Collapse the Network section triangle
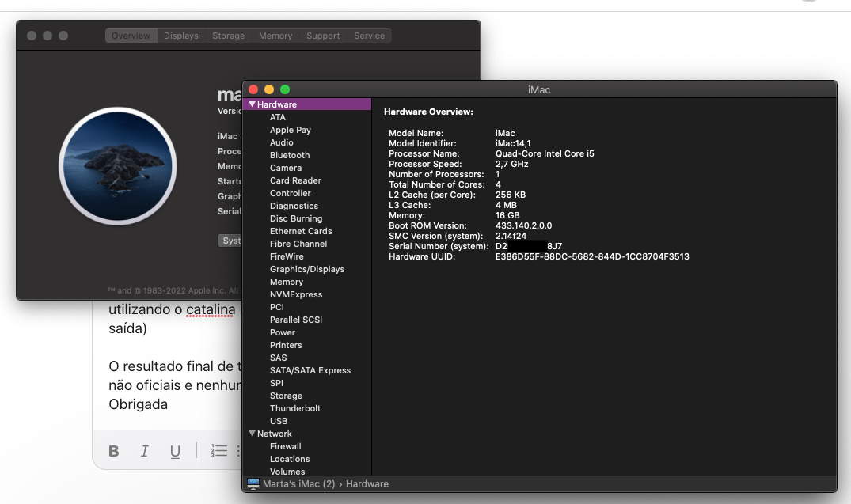This screenshot has height=504, width=851. click(253, 434)
